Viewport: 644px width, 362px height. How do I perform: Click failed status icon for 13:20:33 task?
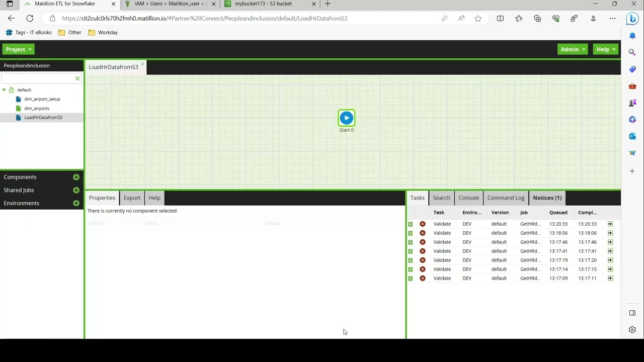click(x=423, y=224)
